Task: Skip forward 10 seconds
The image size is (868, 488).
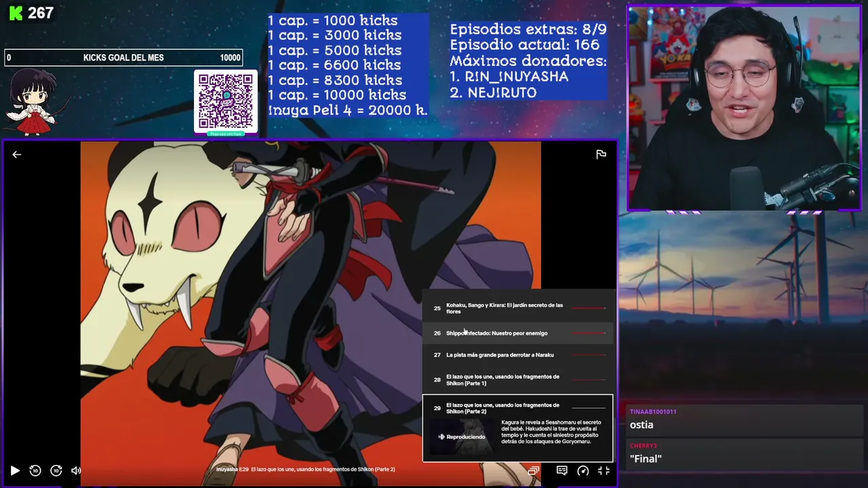Action: coord(56,470)
